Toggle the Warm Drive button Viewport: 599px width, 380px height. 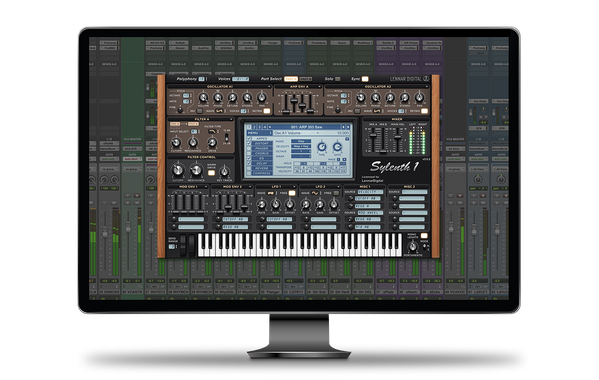tap(211, 173)
